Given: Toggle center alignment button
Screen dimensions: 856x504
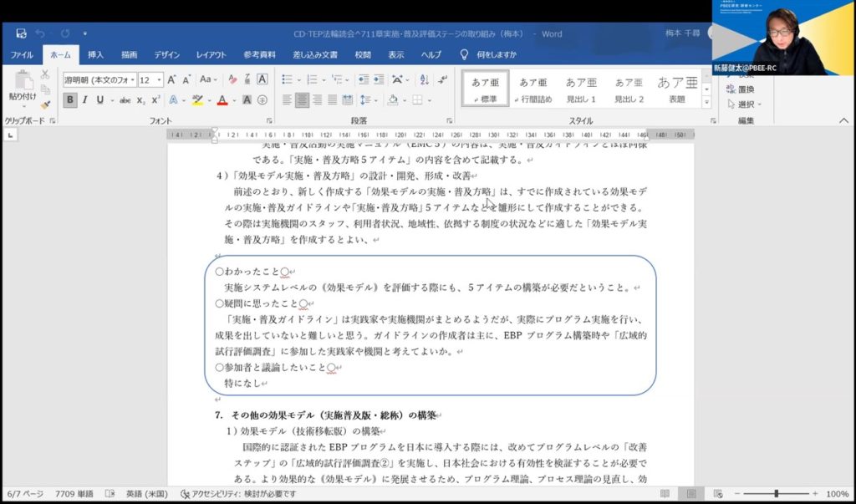Looking at the screenshot, I should (x=302, y=100).
